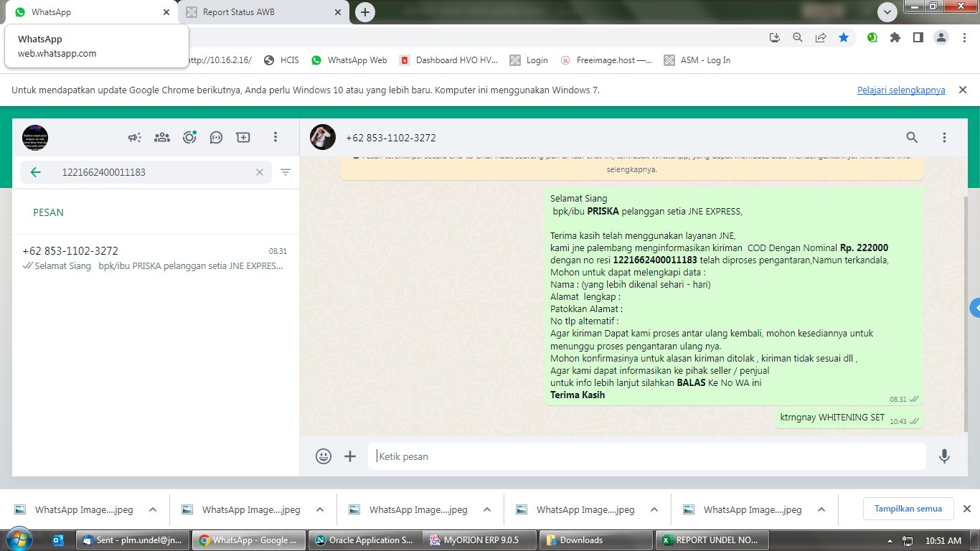Viewport: 980px width, 551px height.
Task: Expand options for second downloaded image
Action: [x=320, y=510]
